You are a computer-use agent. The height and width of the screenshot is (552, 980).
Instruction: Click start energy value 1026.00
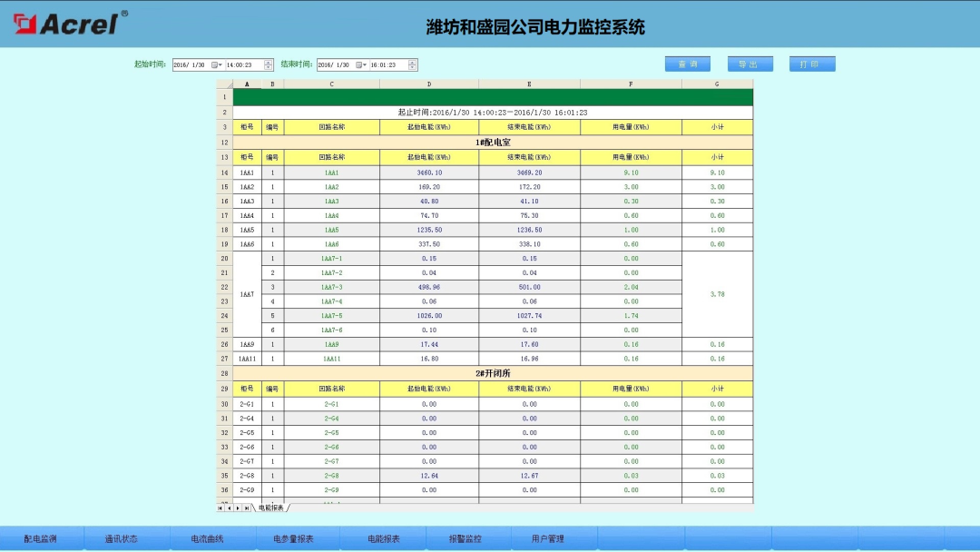[x=428, y=316]
